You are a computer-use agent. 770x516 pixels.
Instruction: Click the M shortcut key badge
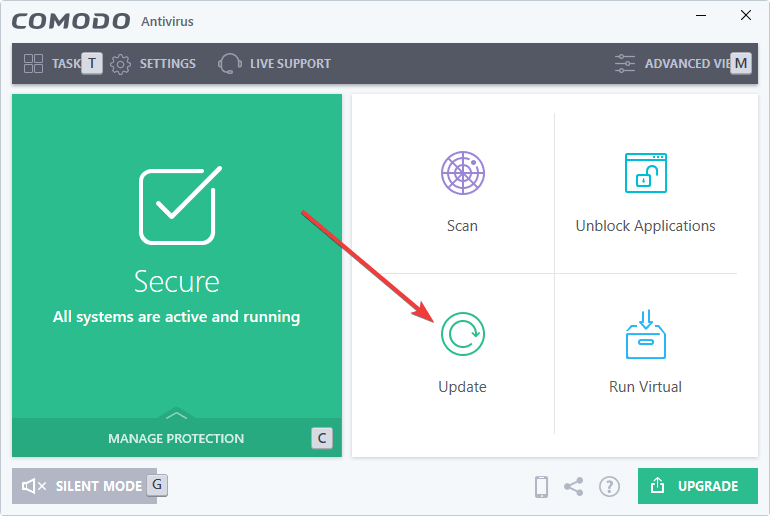tap(741, 63)
